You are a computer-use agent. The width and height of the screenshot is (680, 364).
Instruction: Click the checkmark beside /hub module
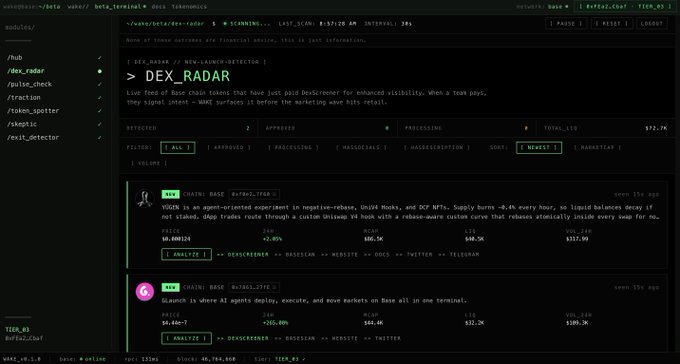[100, 58]
